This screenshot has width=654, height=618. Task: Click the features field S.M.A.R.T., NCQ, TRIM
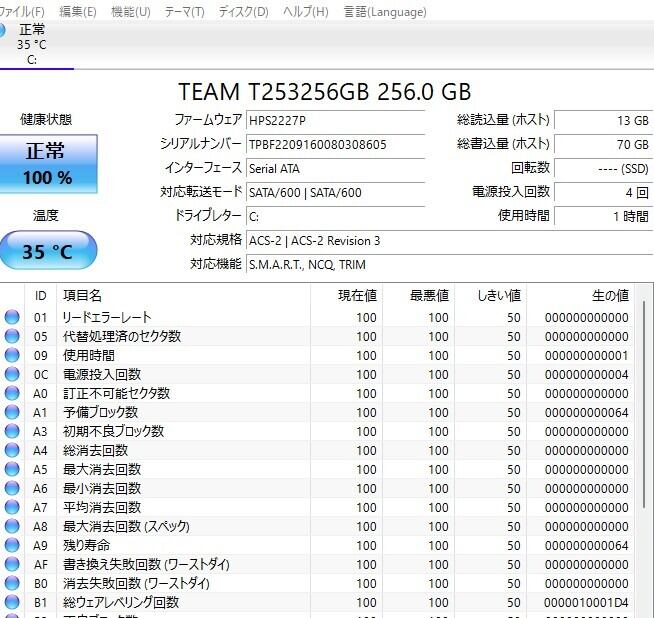click(x=450, y=265)
